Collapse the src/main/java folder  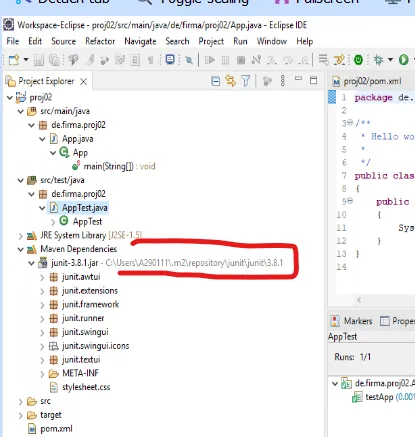coord(21,111)
